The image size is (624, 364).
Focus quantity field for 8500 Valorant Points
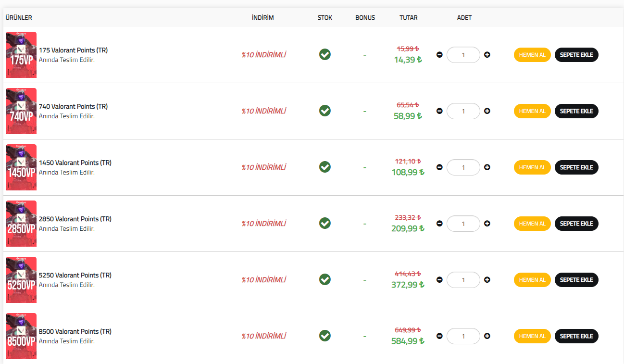[x=463, y=336]
